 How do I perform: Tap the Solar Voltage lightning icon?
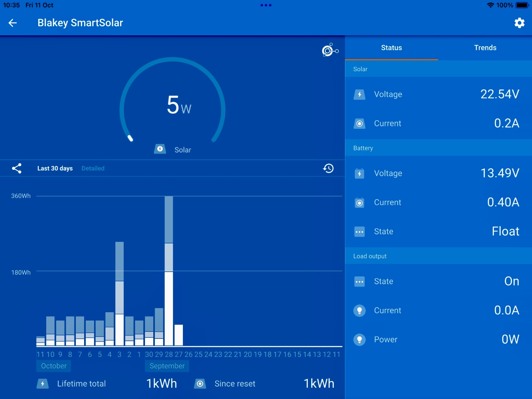(359, 94)
